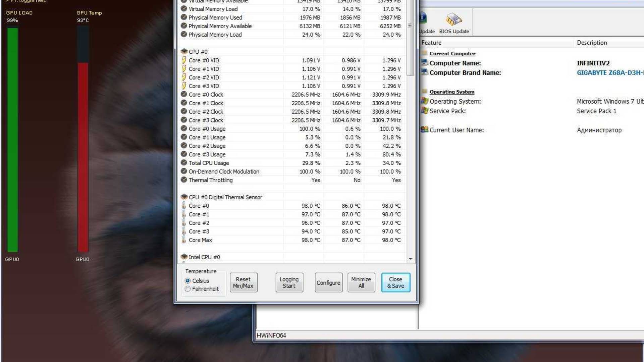Screen dimensions: 644x362
Task: Click the Current Computer section heading
Action: tap(452, 54)
